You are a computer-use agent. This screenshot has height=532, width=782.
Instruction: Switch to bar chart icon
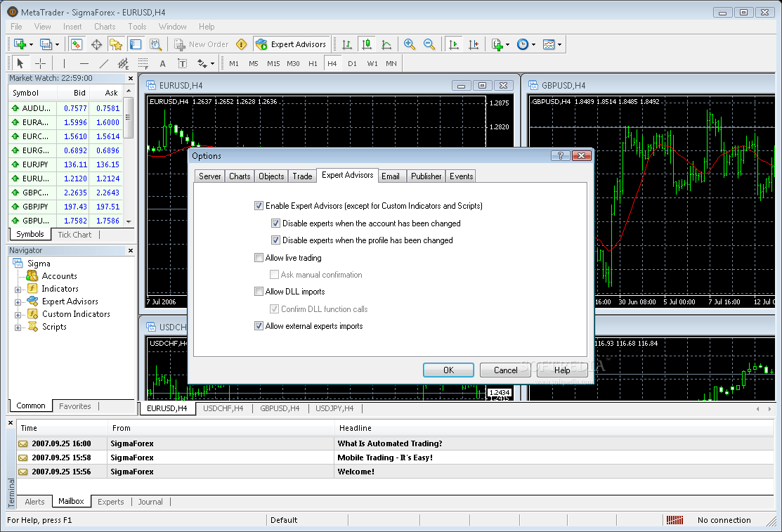coord(347,44)
